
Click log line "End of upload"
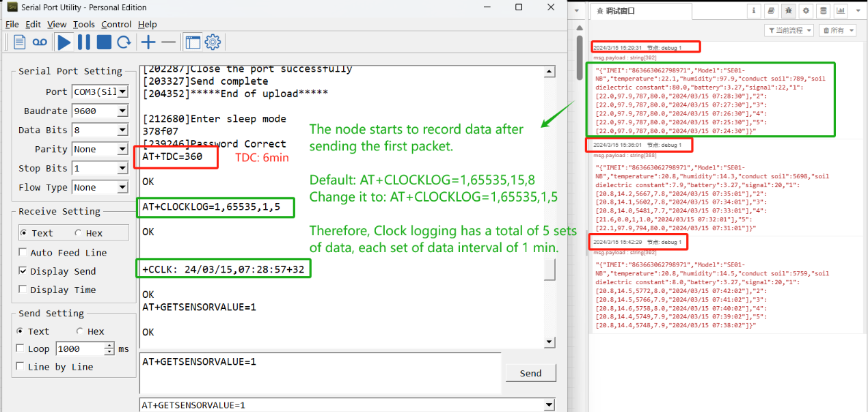click(x=235, y=94)
